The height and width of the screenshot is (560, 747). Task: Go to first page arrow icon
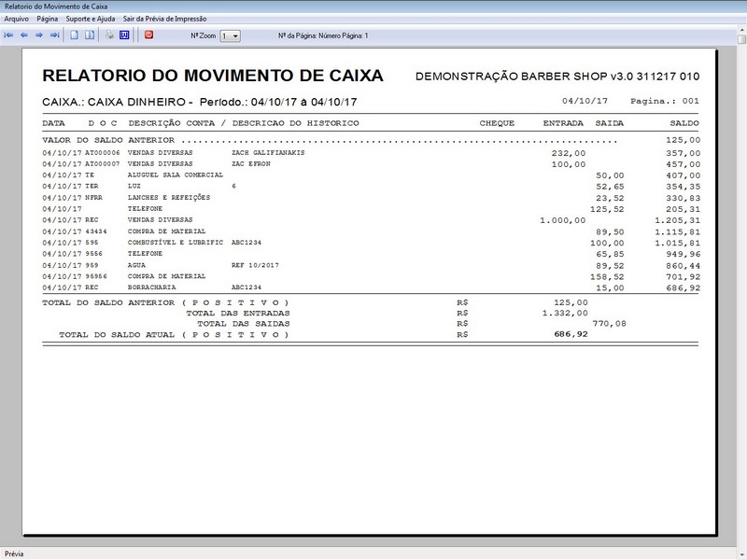8,35
